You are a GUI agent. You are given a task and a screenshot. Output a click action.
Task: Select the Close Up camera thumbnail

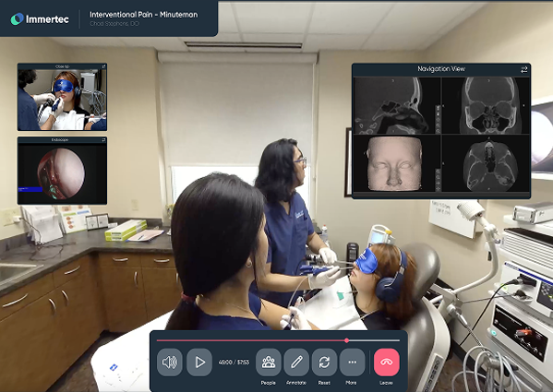(x=62, y=100)
